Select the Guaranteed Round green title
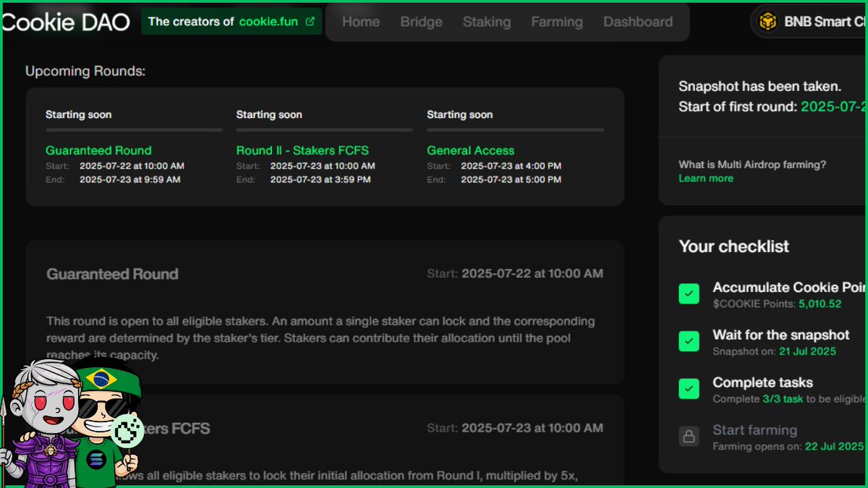The image size is (868, 488). point(98,150)
